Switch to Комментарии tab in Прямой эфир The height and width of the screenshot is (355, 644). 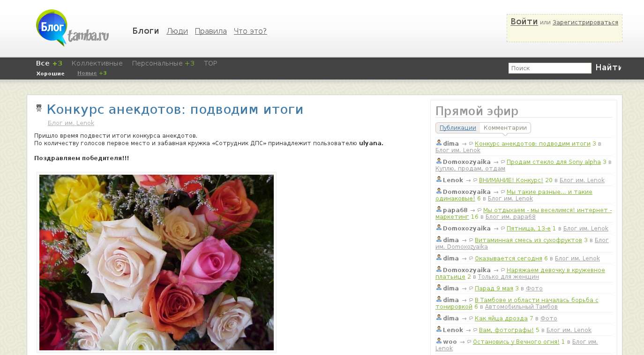tap(505, 128)
